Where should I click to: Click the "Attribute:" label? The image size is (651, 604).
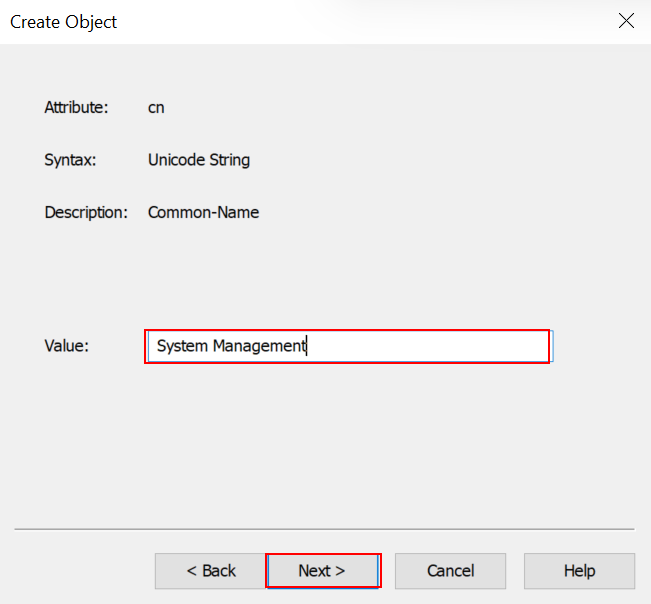[76, 107]
